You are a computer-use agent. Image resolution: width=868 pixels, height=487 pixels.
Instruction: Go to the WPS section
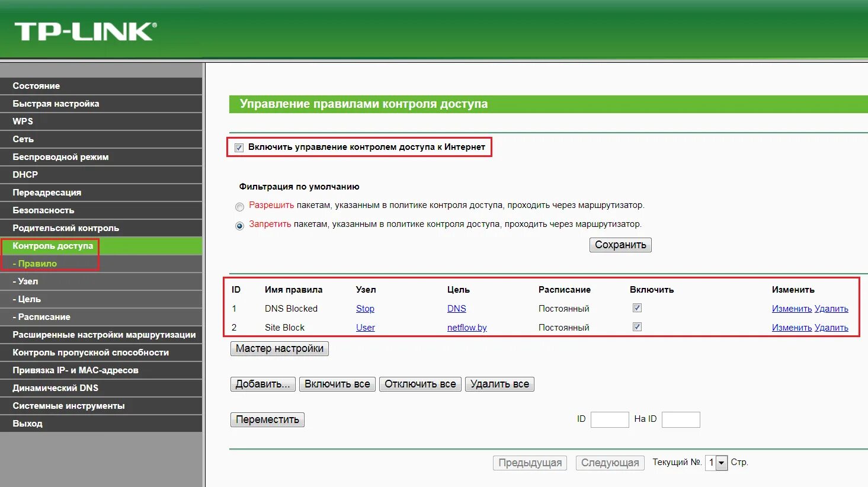click(x=101, y=121)
